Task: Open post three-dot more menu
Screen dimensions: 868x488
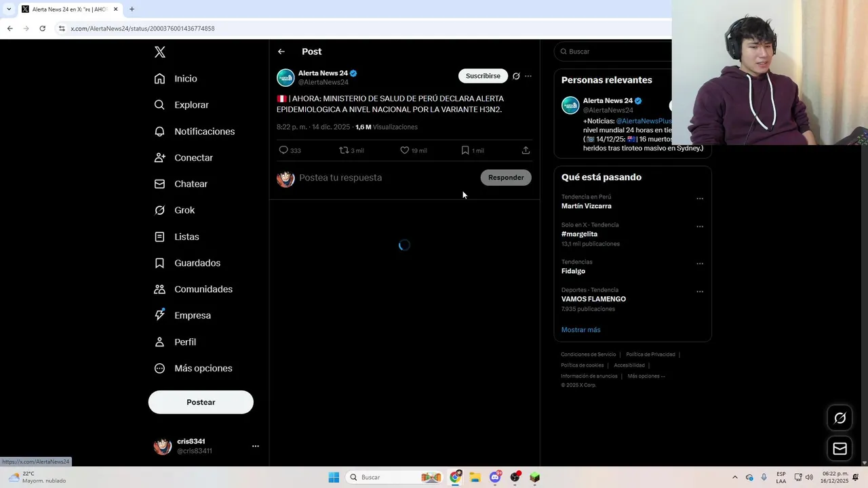Action: click(528, 76)
